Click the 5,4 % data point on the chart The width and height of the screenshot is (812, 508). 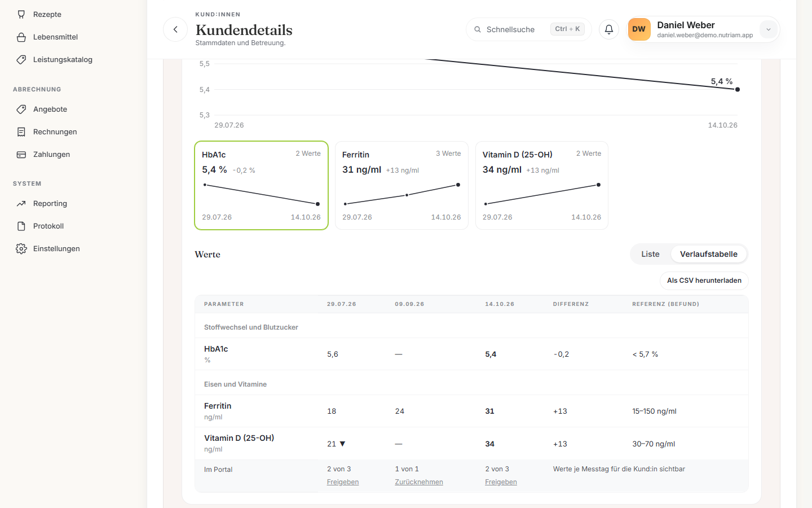coord(738,89)
